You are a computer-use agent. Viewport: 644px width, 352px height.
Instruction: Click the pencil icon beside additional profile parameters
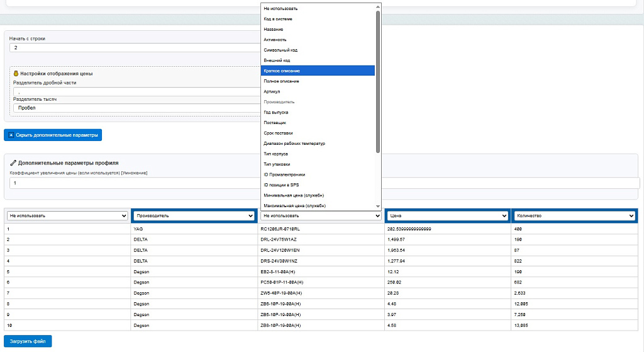click(x=14, y=162)
